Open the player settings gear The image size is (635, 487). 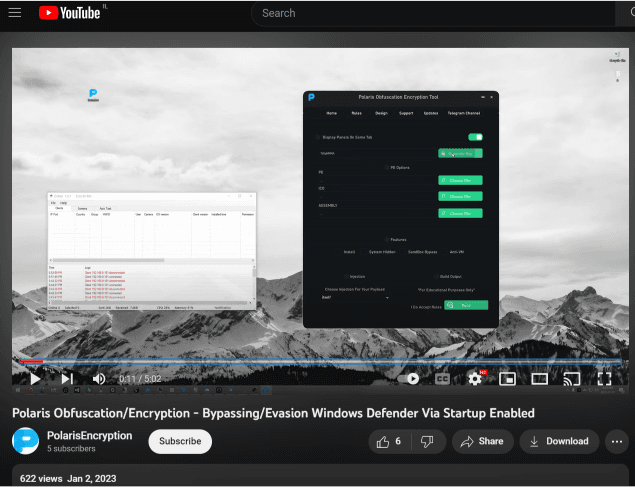[475, 379]
